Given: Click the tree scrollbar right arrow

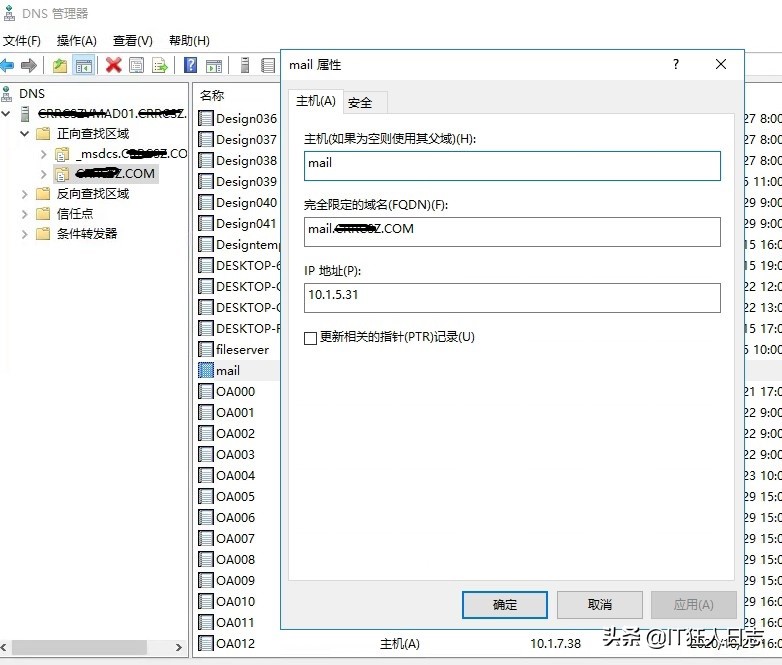Looking at the screenshot, I should 179,647.
